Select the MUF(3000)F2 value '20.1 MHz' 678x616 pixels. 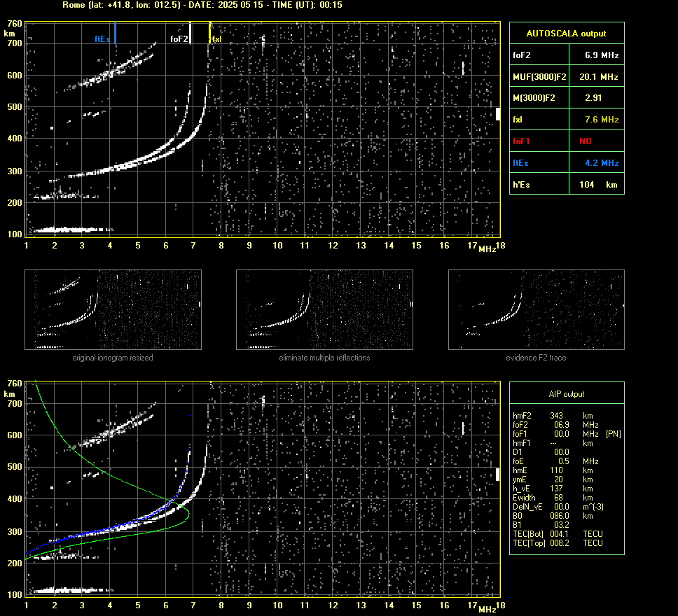[598, 76]
